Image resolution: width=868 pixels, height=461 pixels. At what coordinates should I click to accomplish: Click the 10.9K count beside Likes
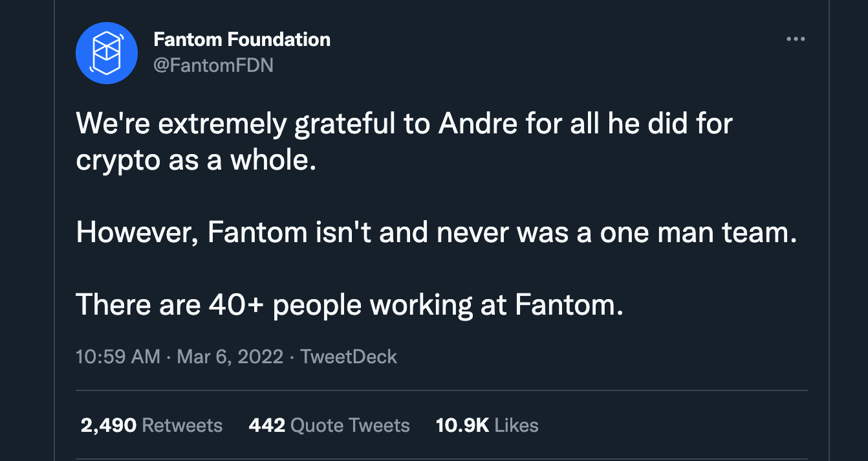(x=462, y=425)
